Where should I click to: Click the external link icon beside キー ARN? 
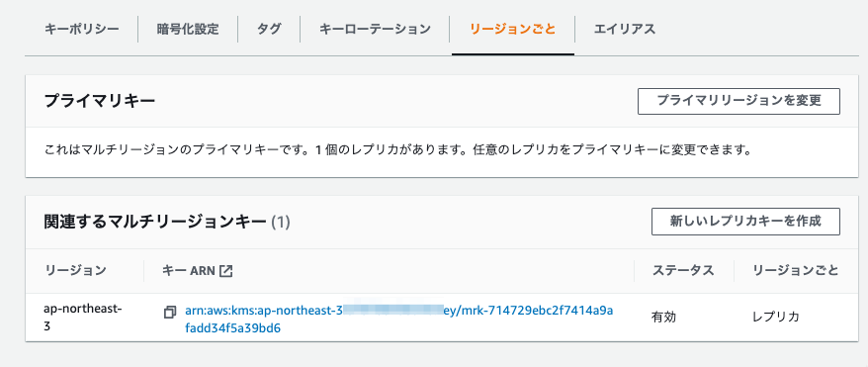225,271
